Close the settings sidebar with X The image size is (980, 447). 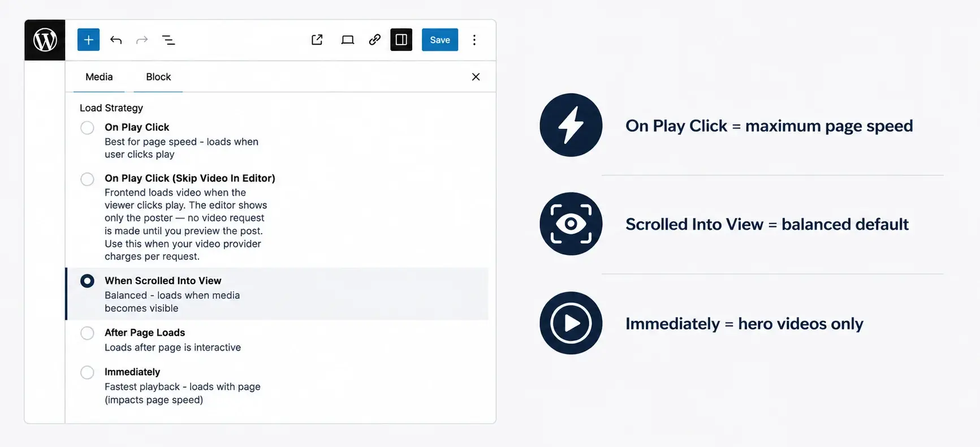(476, 77)
